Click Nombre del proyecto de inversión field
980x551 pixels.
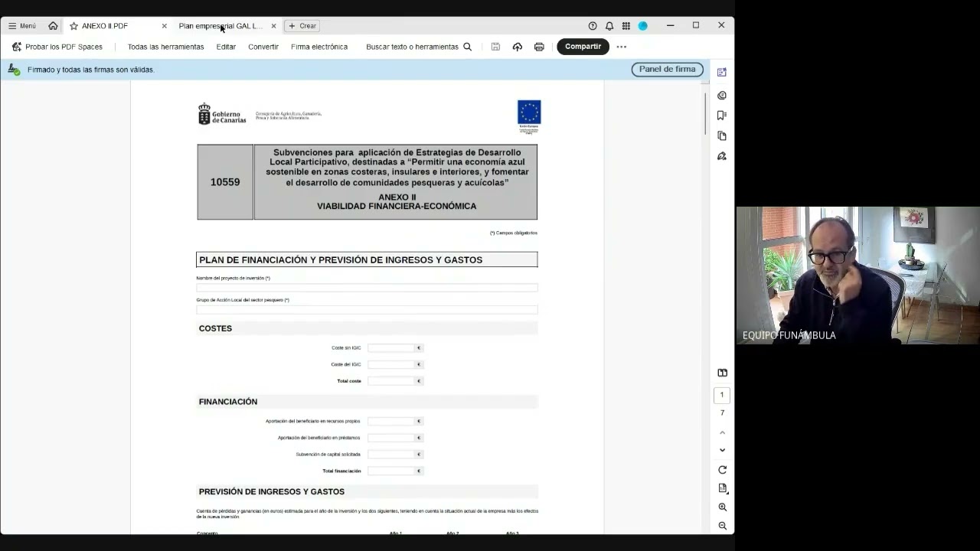367,288
